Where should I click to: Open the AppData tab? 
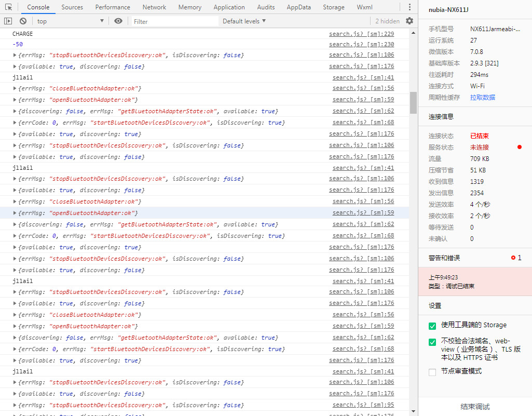(x=298, y=7)
